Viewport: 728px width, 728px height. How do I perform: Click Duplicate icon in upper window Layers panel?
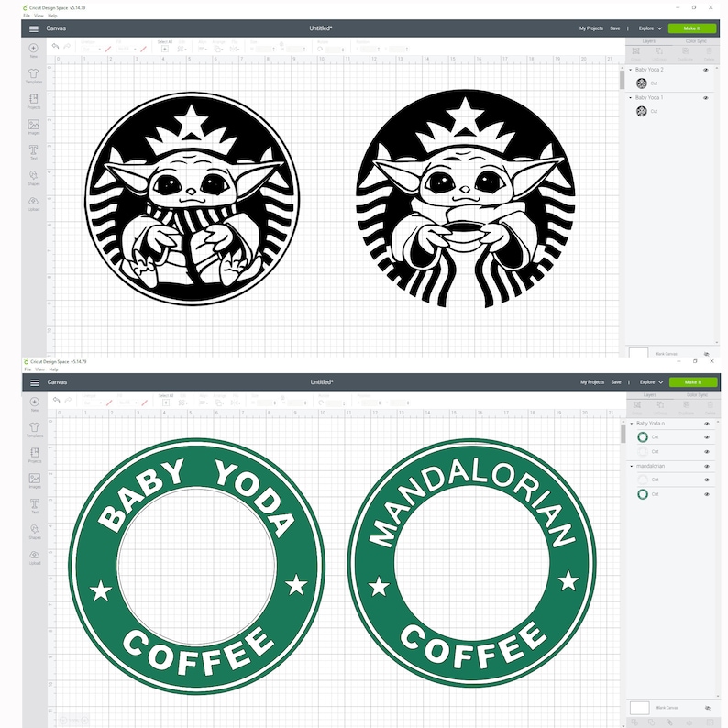coord(685,53)
